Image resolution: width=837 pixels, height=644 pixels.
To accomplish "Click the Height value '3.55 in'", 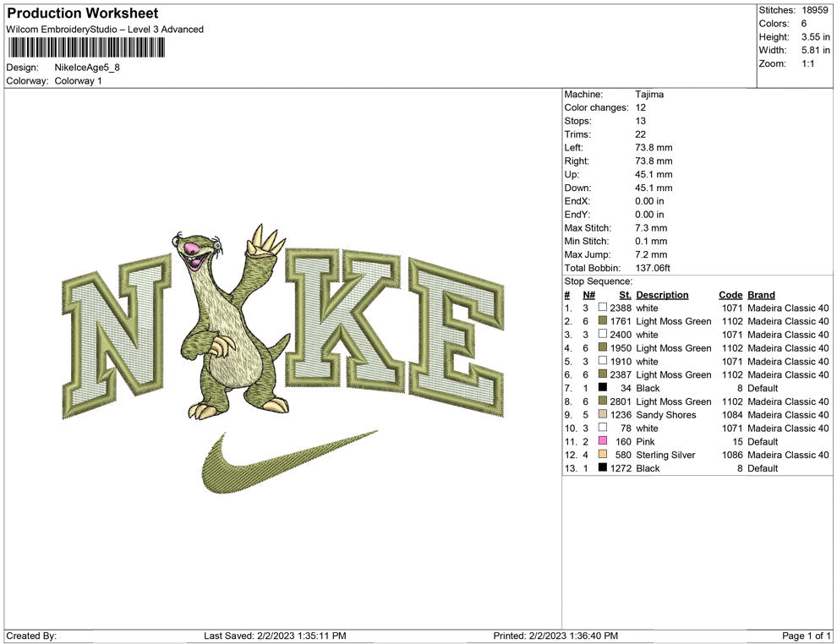I will [x=815, y=37].
